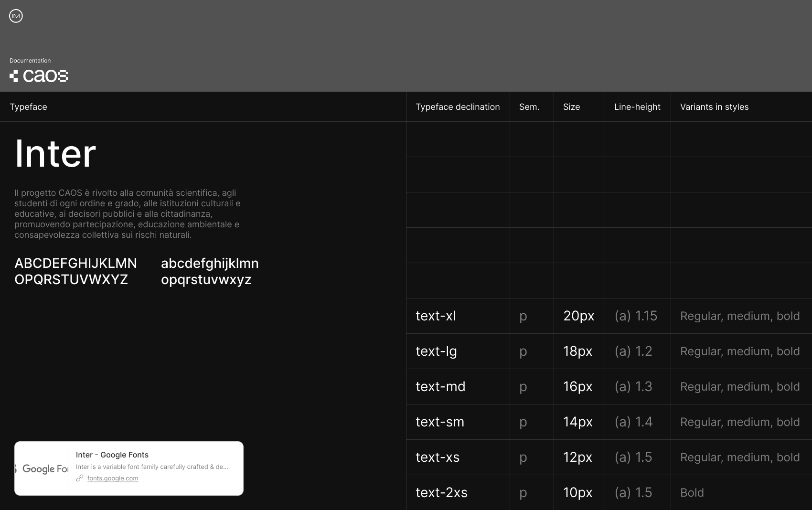Click the 'Variants in styles' column header
Viewport: 812px width, 510px height.
[714, 107]
